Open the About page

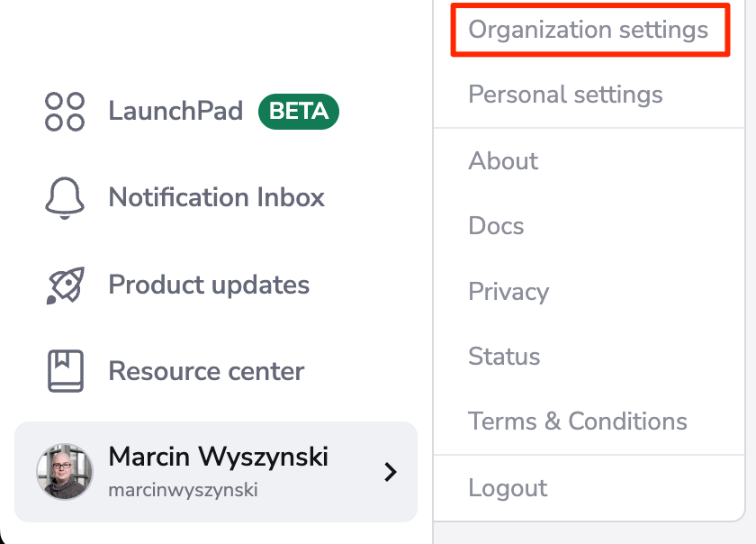503,160
